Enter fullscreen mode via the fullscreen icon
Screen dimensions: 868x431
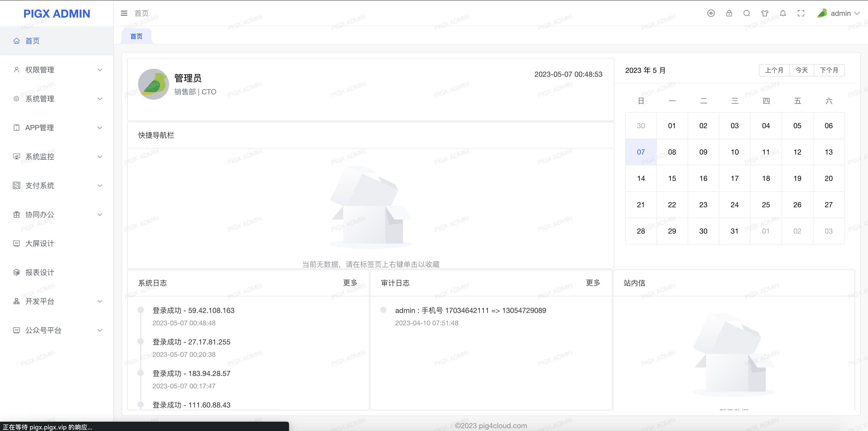[x=801, y=13]
